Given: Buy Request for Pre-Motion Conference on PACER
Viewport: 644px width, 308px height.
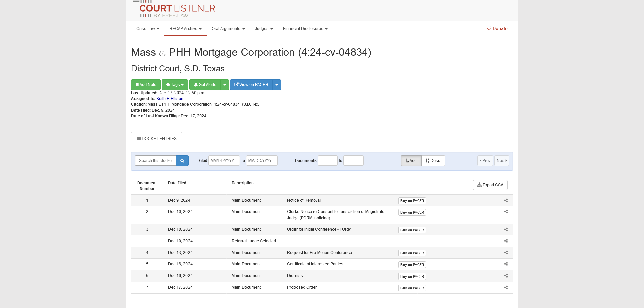Looking at the screenshot, I should click(412, 253).
